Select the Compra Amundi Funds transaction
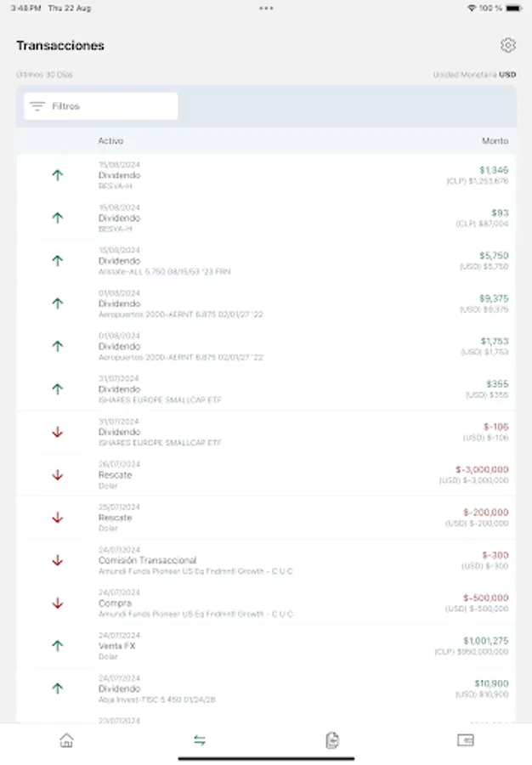Viewport: 532px width, 765px height. [266, 603]
